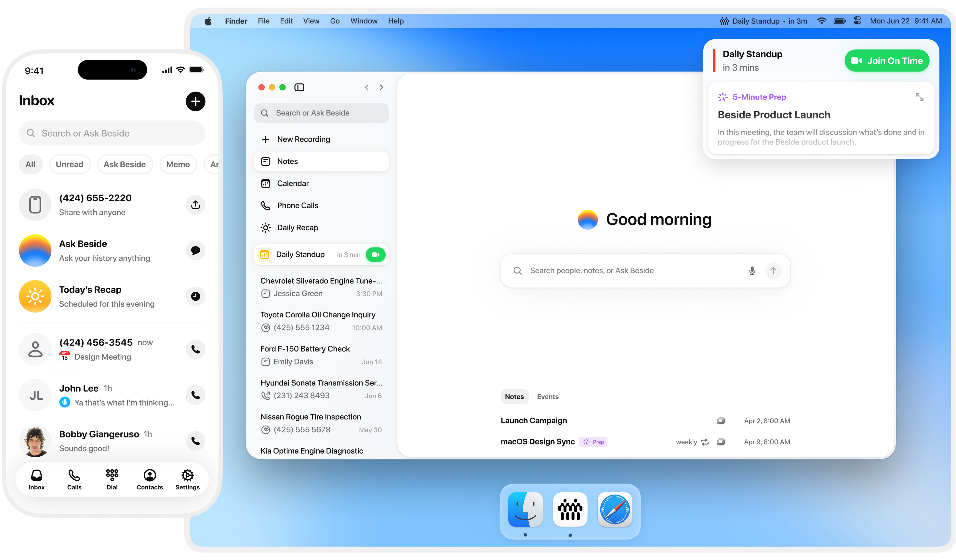Open the Control Center in menu bar
Viewport: 956px width, 560px height.
[857, 21]
